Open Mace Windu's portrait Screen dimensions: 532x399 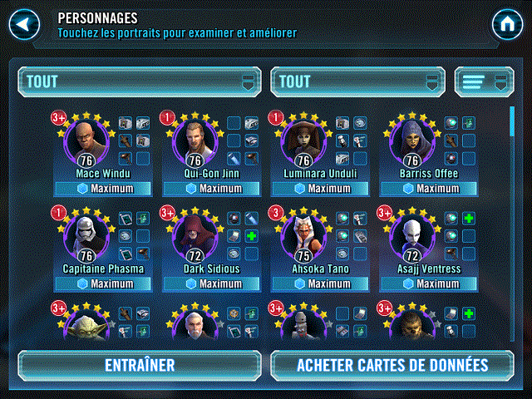coord(86,142)
